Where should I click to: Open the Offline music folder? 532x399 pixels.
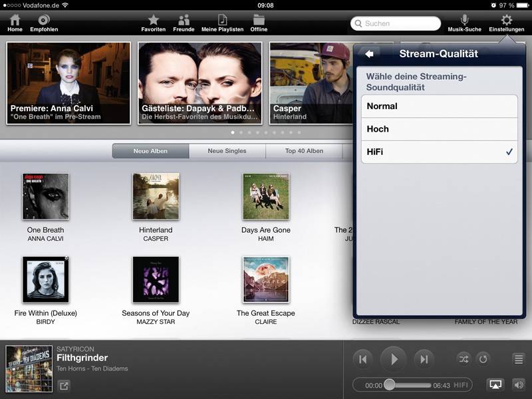pyautogui.click(x=259, y=23)
